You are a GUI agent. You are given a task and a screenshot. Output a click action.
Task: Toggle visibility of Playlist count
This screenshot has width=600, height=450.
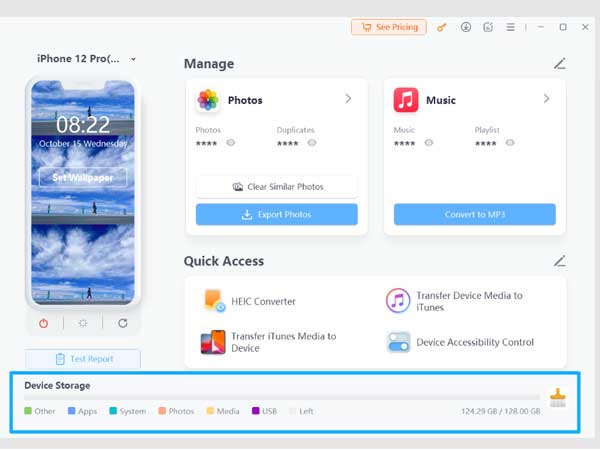(x=510, y=143)
